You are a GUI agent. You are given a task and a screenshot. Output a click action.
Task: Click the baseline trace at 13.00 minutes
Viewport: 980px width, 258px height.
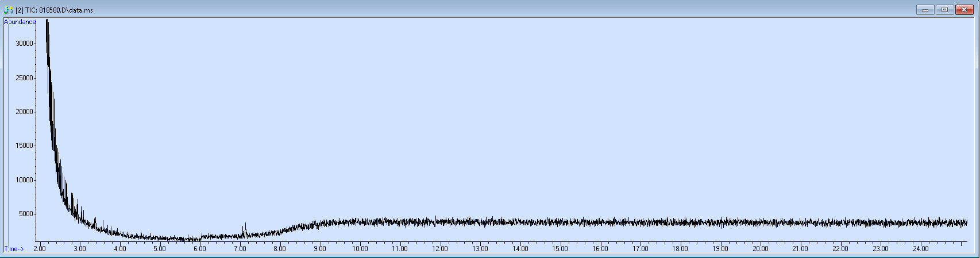pyautogui.click(x=480, y=222)
